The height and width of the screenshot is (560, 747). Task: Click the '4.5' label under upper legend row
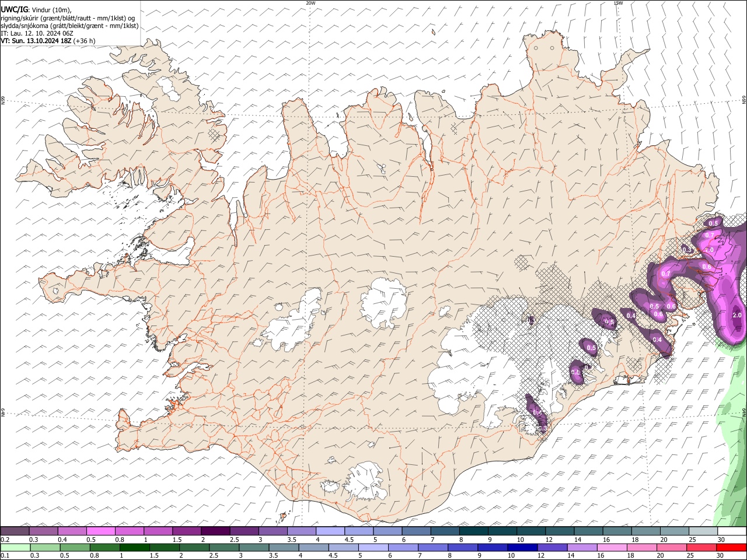349,540
